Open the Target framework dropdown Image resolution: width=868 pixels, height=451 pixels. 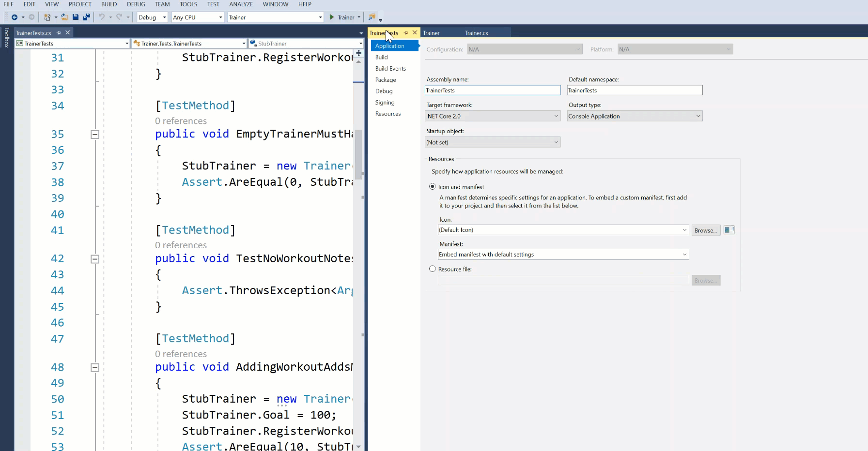tap(493, 117)
